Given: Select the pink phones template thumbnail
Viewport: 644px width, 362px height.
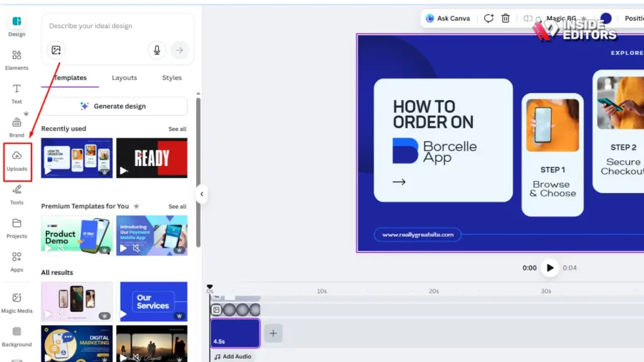Looking at the screenshot, I should tap(77, 302).
